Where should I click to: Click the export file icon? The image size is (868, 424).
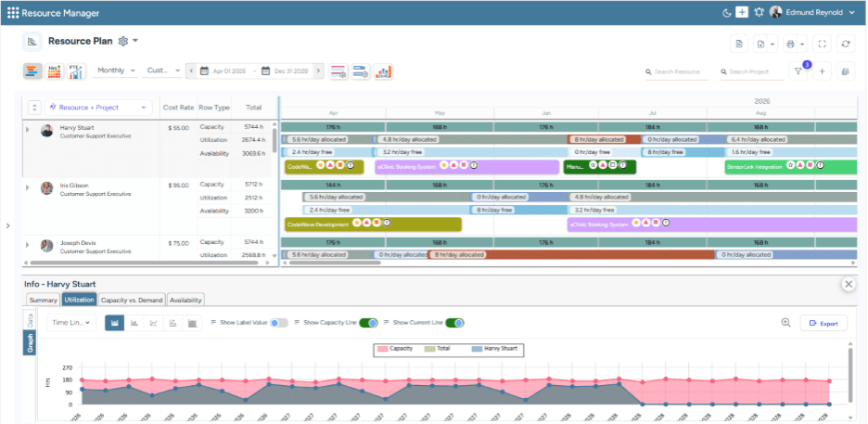pos(760,44)
